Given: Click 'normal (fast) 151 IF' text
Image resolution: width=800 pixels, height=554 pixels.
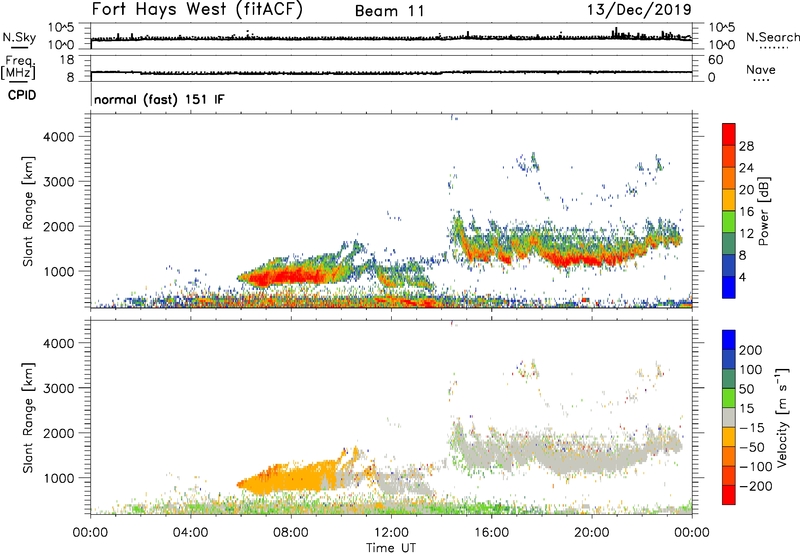Looking at the screenshot, I should pos(159,99).
